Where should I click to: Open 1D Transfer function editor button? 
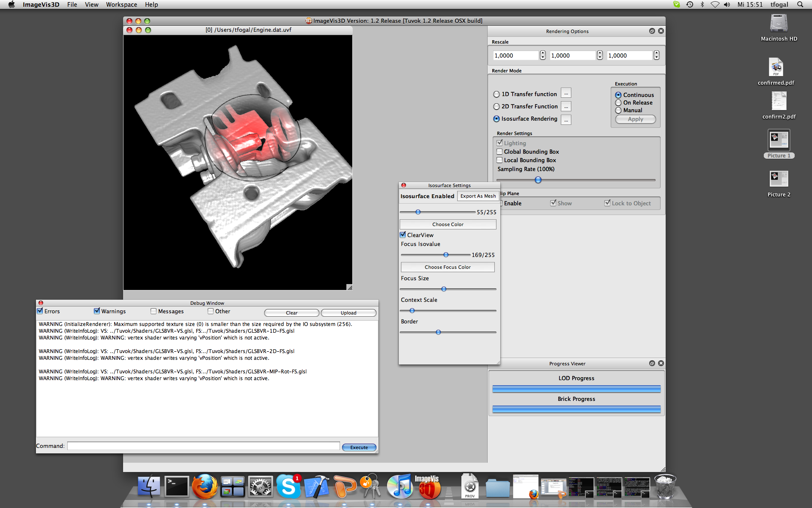click(x=566, y=94)
